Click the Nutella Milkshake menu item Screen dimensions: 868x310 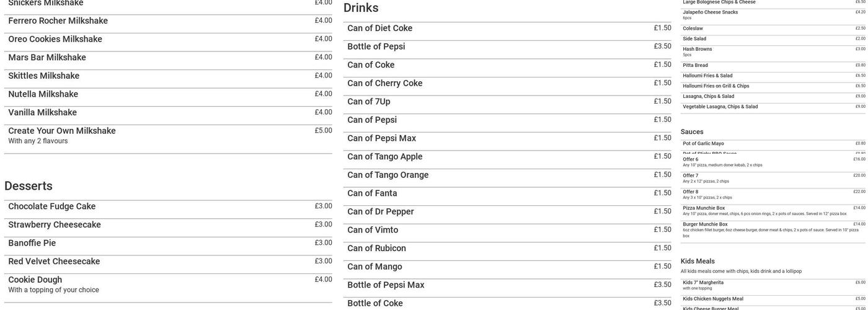43,94
